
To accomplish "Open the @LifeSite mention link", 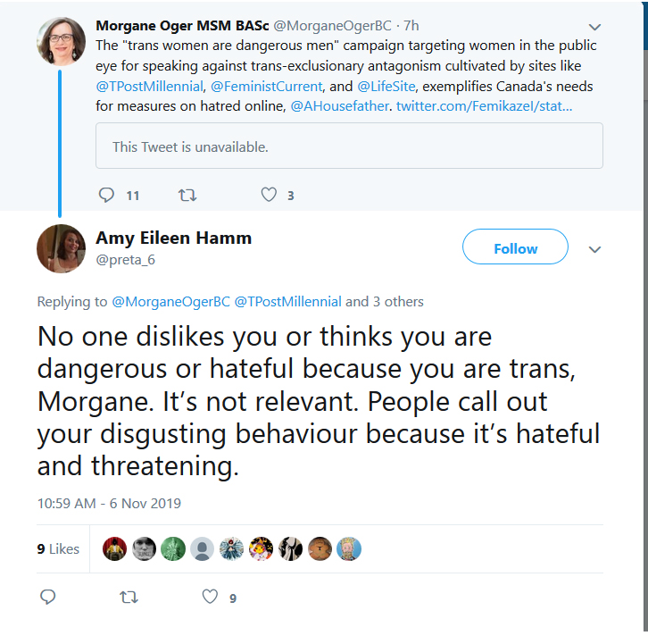I will 386,87.
